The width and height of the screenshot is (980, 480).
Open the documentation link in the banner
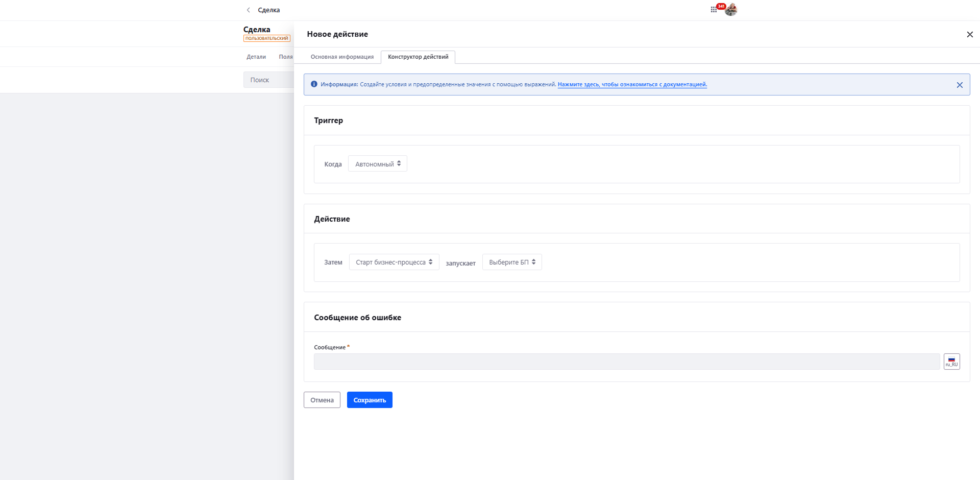click(x=632, y=84)
